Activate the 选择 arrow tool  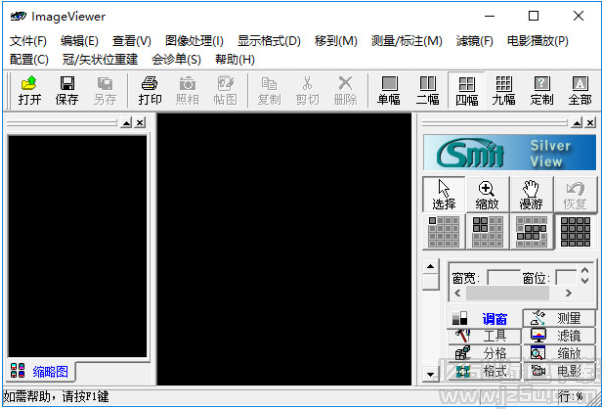pos(444,194)
